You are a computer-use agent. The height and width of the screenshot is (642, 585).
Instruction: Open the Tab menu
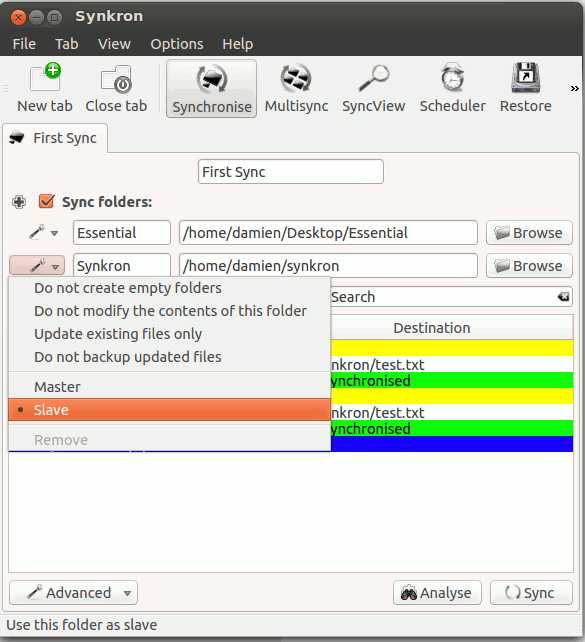coord(67,44)
